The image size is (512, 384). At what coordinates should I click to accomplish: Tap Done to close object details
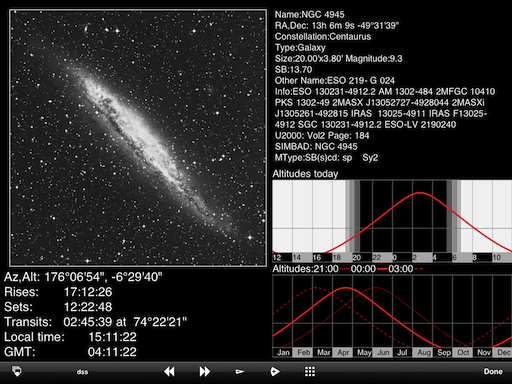(493, 371)
